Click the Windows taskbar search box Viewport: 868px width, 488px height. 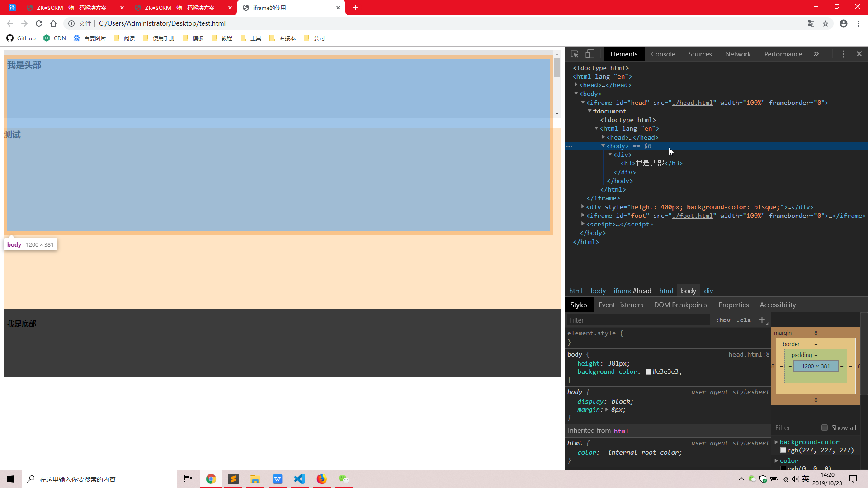tap(99, 479)
